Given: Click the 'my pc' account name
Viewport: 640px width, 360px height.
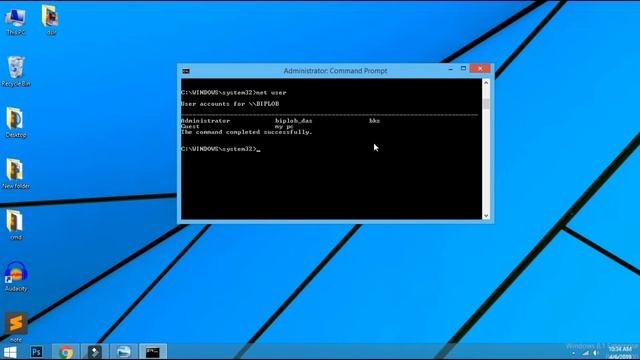Looking at the screenshot, I should 284,127.
